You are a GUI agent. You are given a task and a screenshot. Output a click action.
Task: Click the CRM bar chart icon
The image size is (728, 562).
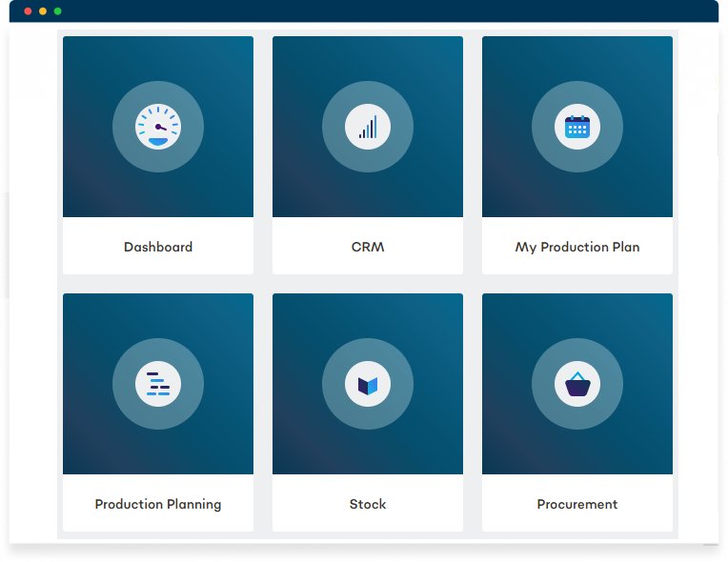pyautogui.click(x=368, y=127)
